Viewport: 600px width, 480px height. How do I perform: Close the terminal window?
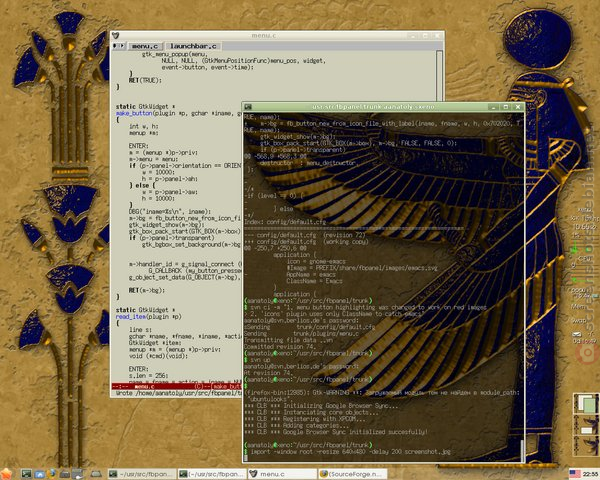pyautogui.click(x=518, y=107)
